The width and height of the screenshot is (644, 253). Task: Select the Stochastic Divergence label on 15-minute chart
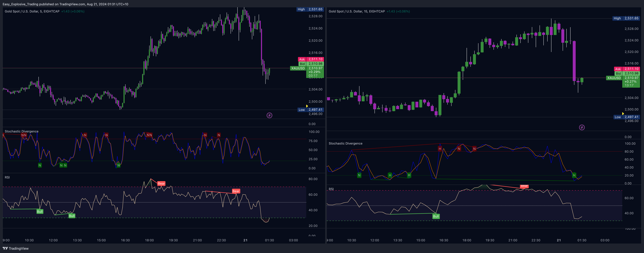coord(345,144)
